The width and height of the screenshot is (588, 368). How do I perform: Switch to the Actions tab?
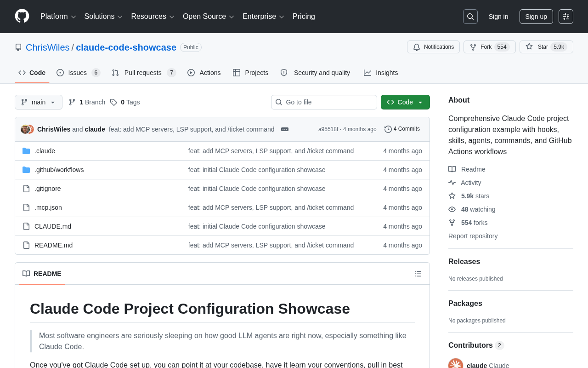[x=204, y=73]
